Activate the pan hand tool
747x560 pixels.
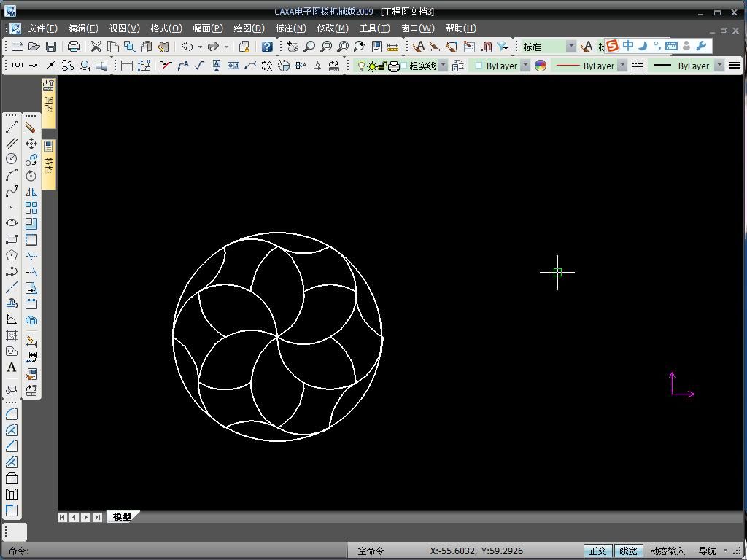pos(293,46)
